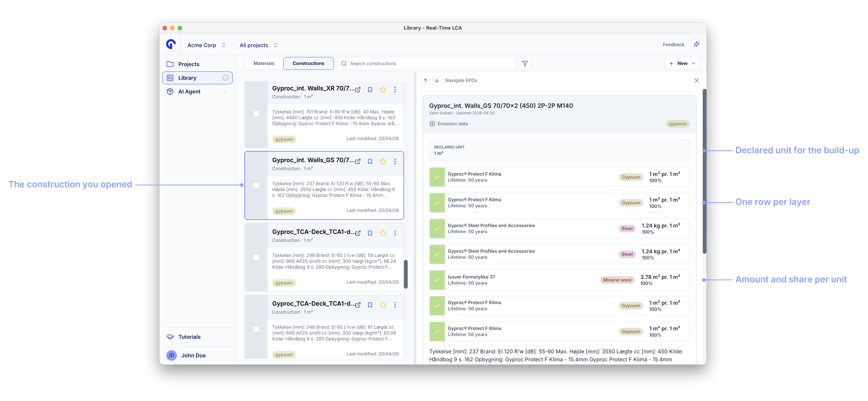
Task: Star the Gyproc_int. Walls_GS construction
Action: [x=383, y=161]
